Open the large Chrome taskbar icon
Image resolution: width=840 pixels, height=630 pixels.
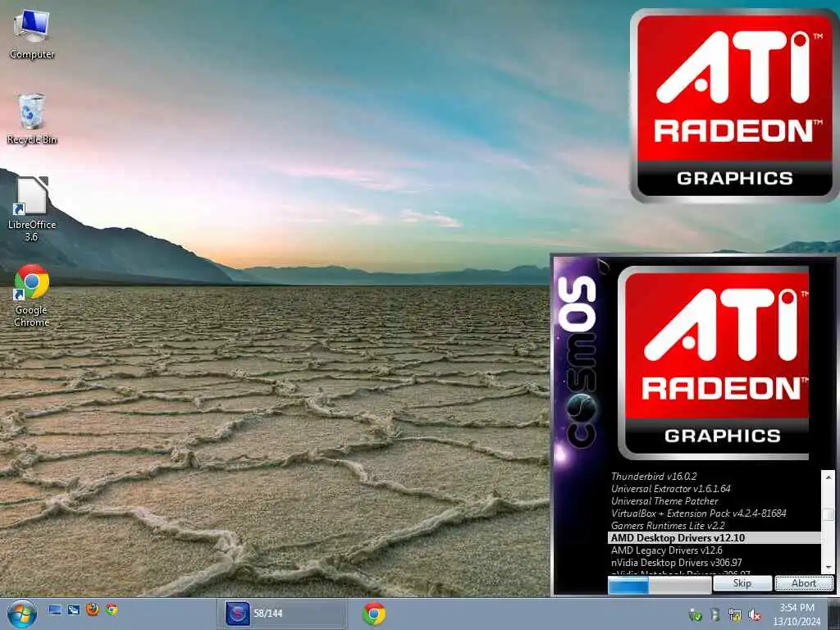374,614
